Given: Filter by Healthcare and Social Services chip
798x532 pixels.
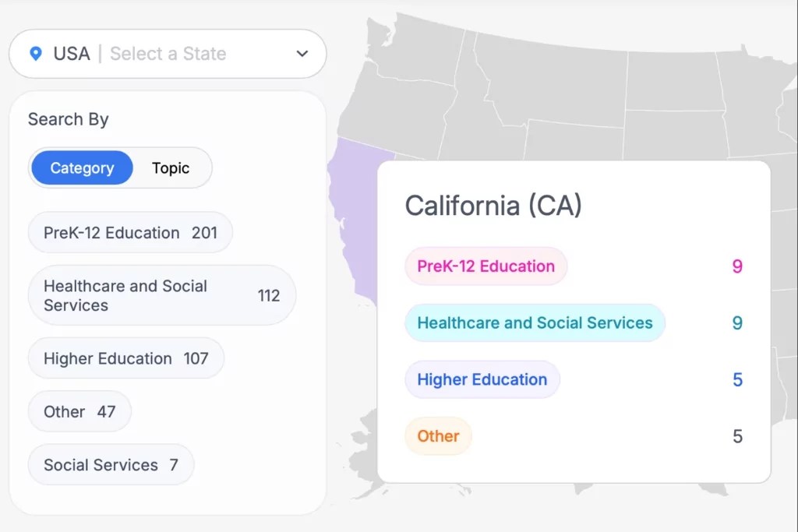Looking at the screenshot, I should click(x=161, y=295).
